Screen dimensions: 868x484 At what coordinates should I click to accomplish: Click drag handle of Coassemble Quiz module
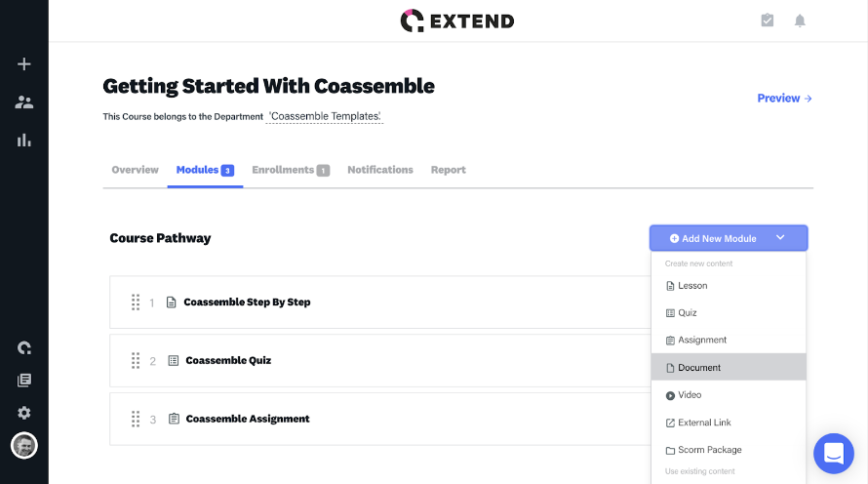click(x=136, y=361)
